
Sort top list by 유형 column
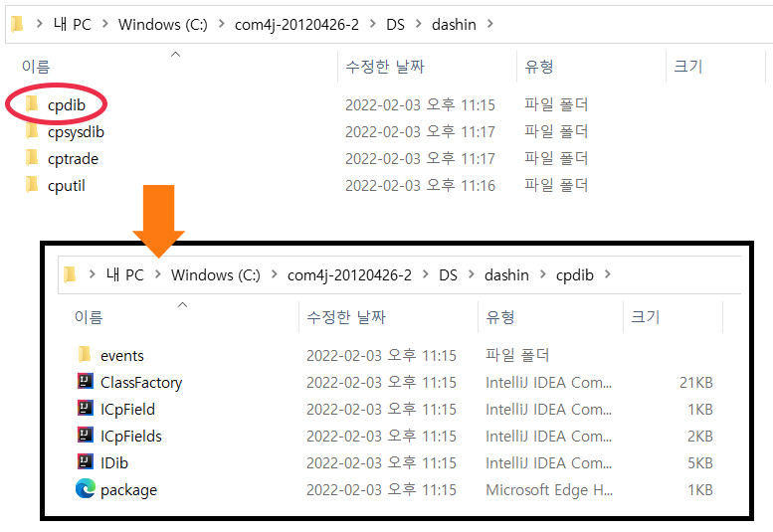(539, 66)
